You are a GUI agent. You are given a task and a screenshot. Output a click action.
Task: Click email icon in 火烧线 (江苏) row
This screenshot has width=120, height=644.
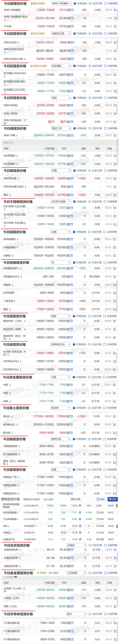72,598
